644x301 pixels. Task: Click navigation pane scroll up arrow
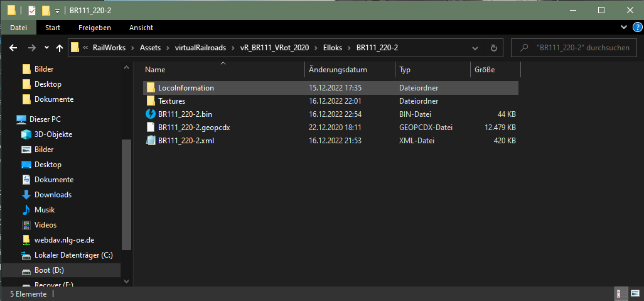127,68
